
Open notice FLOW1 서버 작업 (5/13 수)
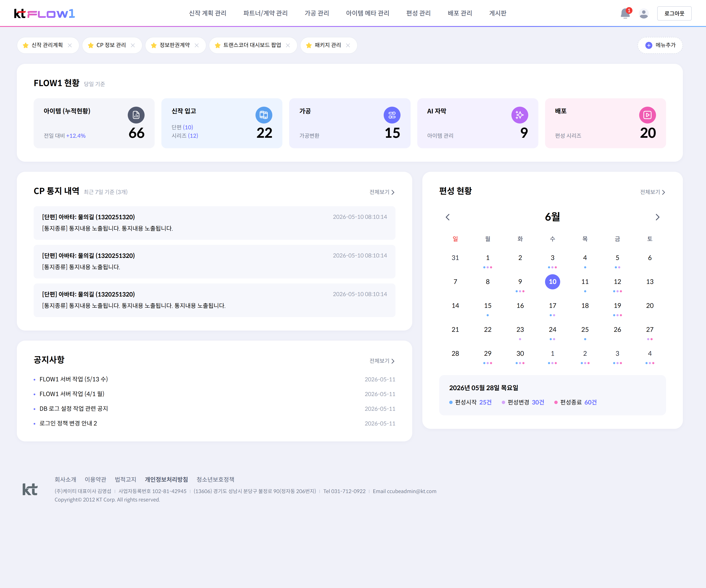pos(74,379)
